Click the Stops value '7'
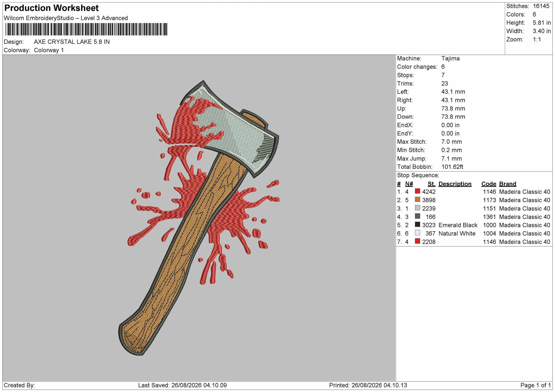Screen dimensions: 555x392 [x=443, y=75]
